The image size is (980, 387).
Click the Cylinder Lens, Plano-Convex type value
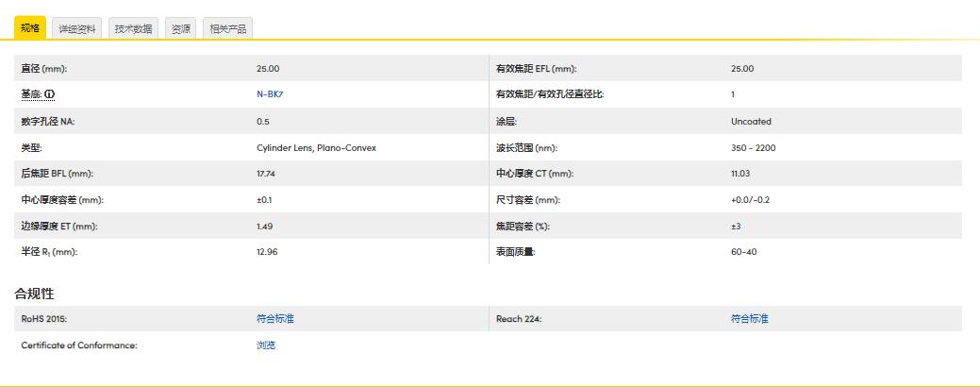316,148
